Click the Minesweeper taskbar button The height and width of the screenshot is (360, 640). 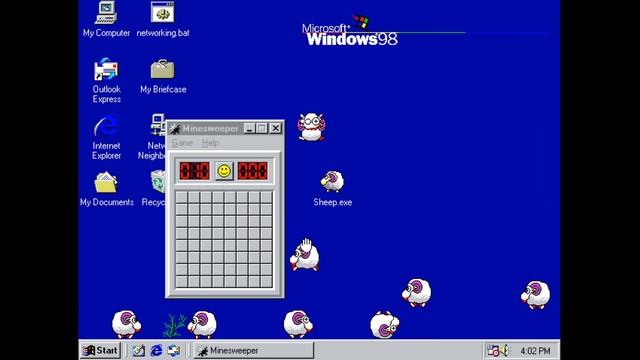(254, 350)
